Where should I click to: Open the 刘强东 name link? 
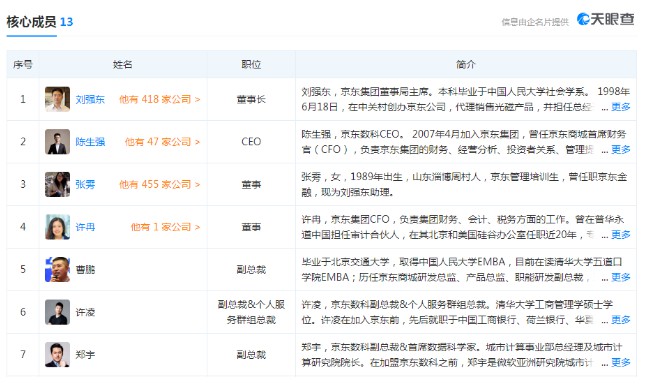click(x=90, y=99)
